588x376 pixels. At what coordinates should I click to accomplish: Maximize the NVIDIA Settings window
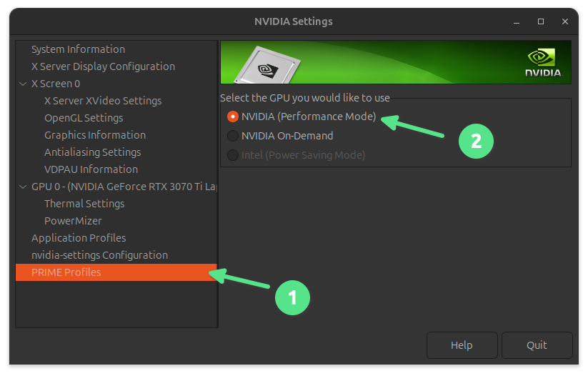541,21
